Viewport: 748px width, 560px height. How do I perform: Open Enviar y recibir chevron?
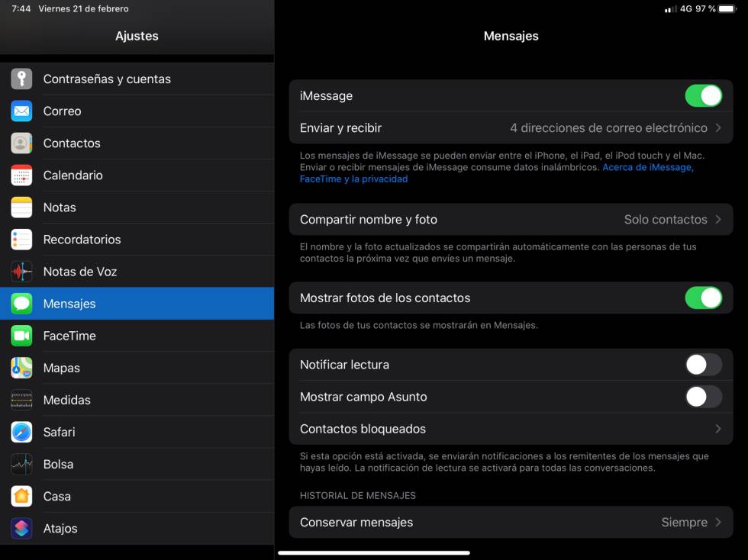coord(718,128)
